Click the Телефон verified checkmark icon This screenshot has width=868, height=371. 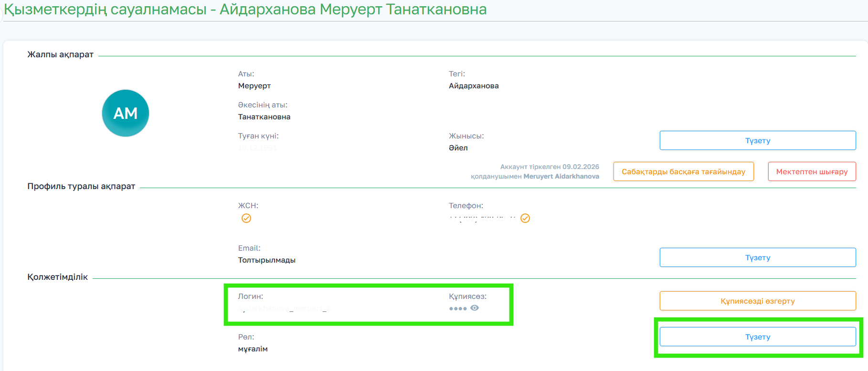pos(525,218)
